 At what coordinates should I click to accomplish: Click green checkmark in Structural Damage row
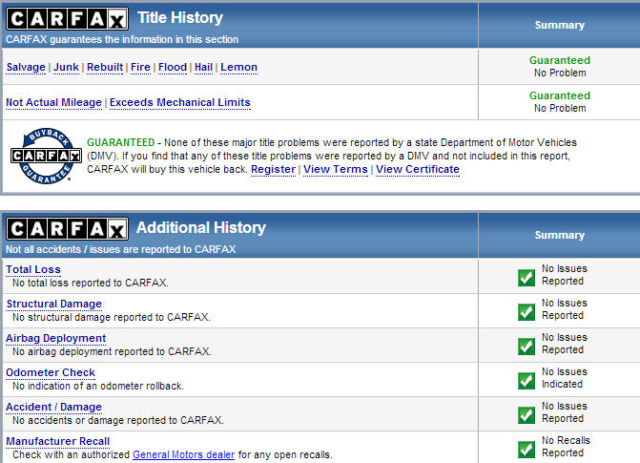pos(526,312)
